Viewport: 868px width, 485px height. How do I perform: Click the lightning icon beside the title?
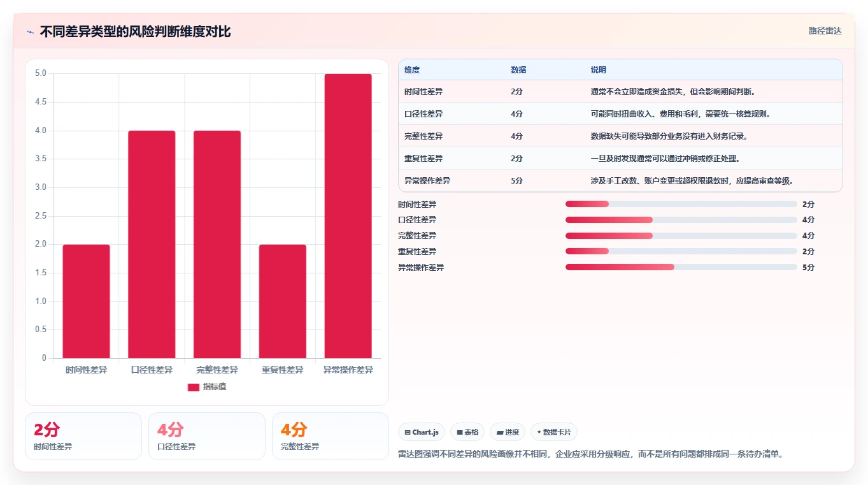(31, 32)
